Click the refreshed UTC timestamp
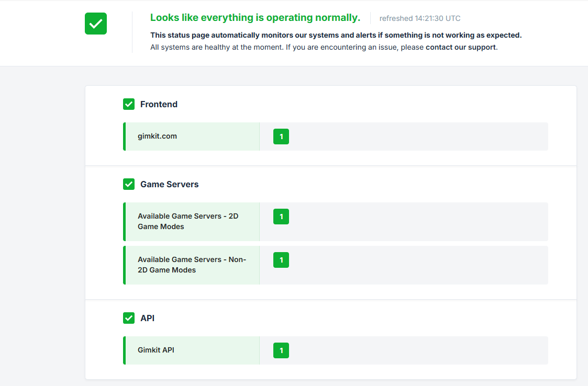Viewport: 588px width, 386px height. pos(420,18)
